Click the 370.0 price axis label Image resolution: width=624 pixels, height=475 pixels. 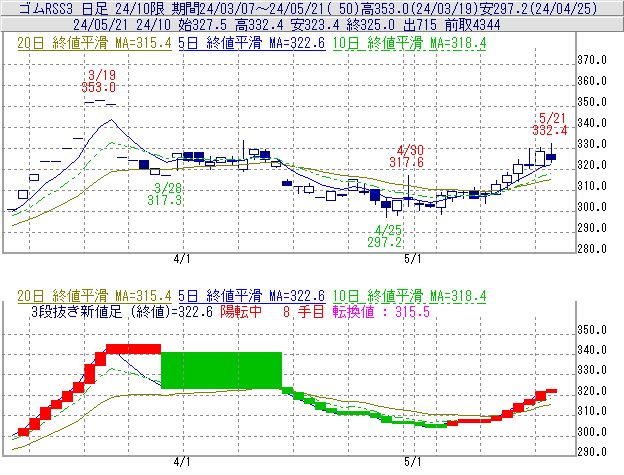pos(592,60)
